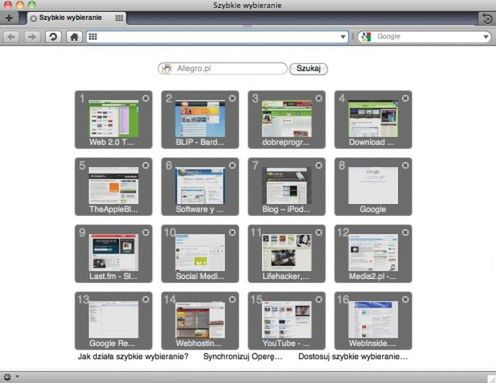Image resolution: width=496 pixels, height=383 pixels.
Task: Click into the address bar field
Action: pos(217,37)
